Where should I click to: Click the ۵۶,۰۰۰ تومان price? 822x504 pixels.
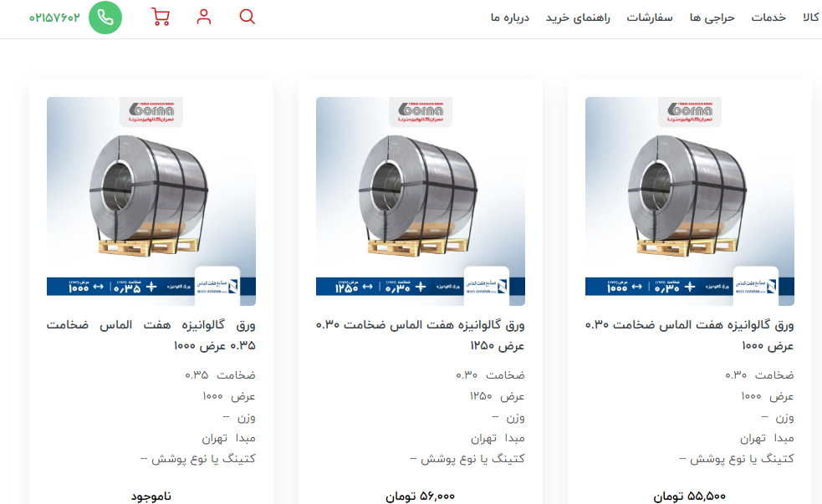[421, 496]
